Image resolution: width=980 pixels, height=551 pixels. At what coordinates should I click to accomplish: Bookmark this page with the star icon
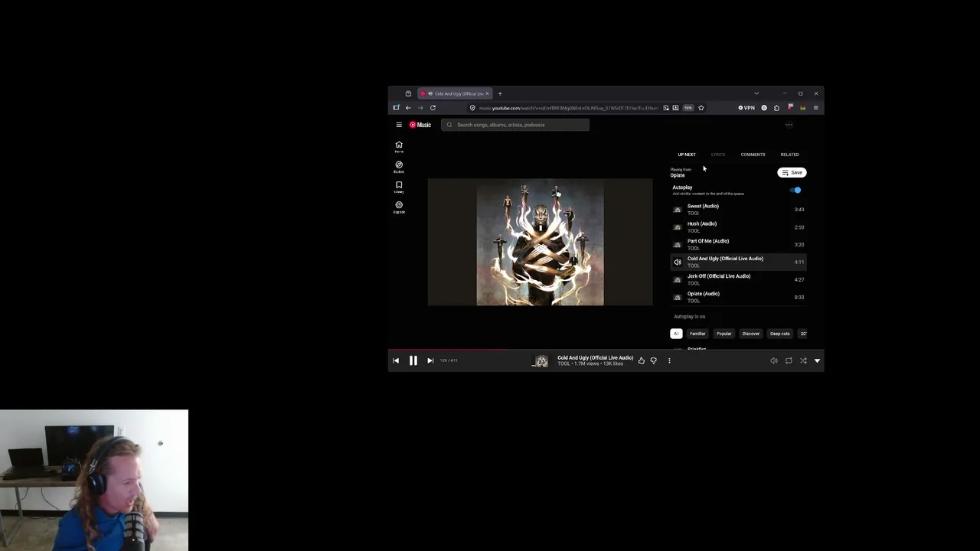click(x=701, y=108)
